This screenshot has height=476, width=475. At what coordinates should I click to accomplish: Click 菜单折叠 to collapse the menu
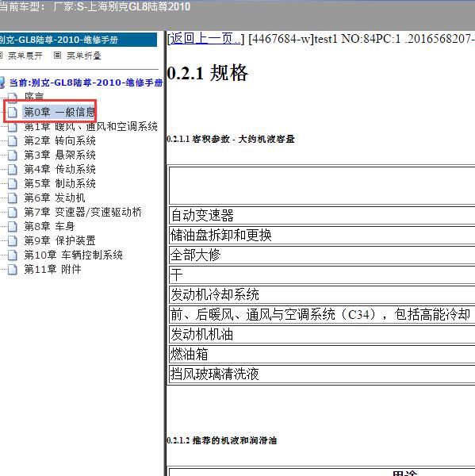(x=84, y=56)
